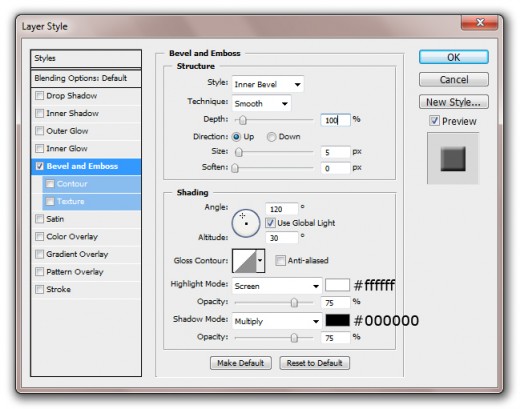520x409 pixels.
Task: Toggle Use Global Light checkbox
Action: tap(270, 223)
